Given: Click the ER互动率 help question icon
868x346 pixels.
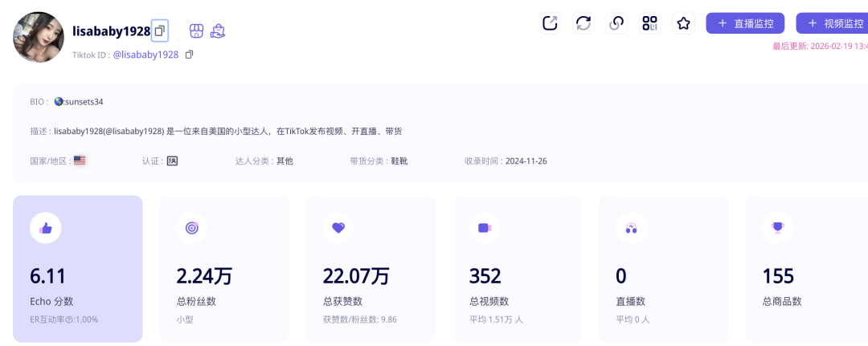Looking at the screenshot, I should click(69, 320).
